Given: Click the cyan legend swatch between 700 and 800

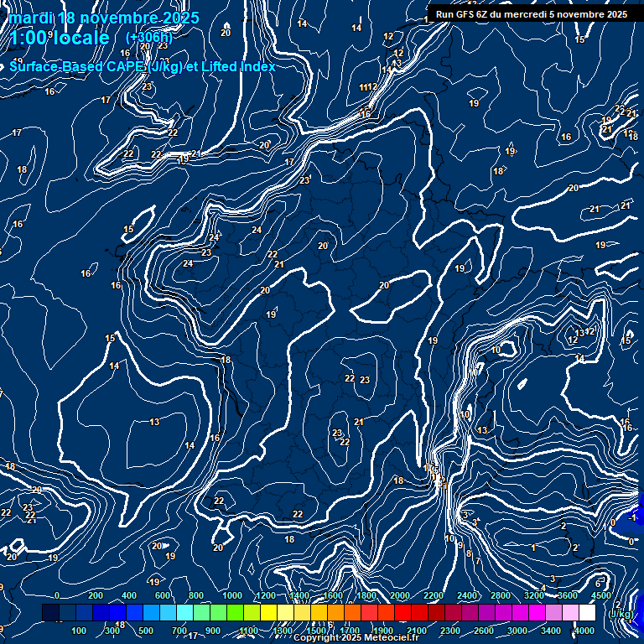Looking at the screenshot, I should pos(184,612).
